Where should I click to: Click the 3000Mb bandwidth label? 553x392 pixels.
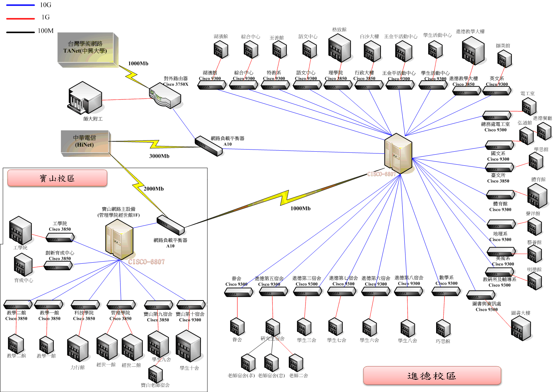click(x=159, y=156)
